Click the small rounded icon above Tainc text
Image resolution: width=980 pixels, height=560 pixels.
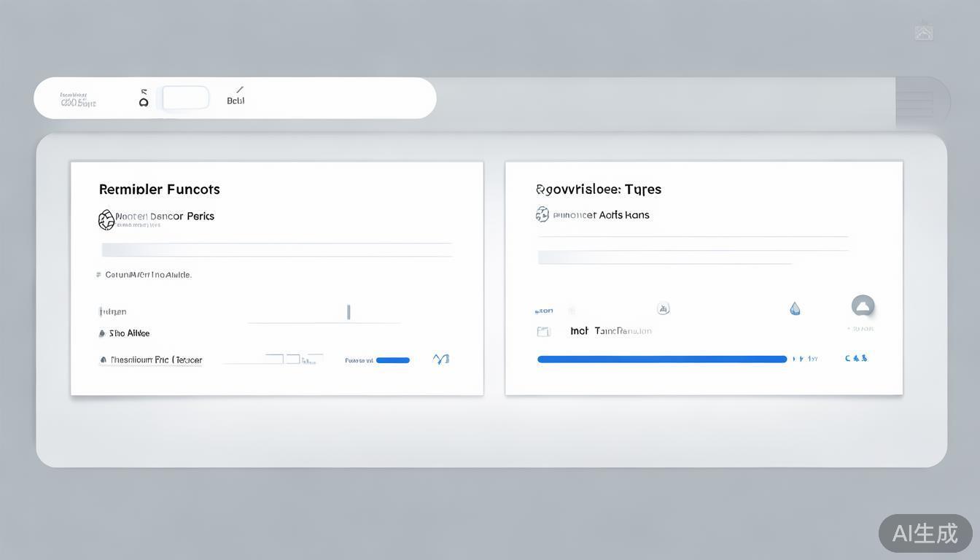[x=664, y=308]
